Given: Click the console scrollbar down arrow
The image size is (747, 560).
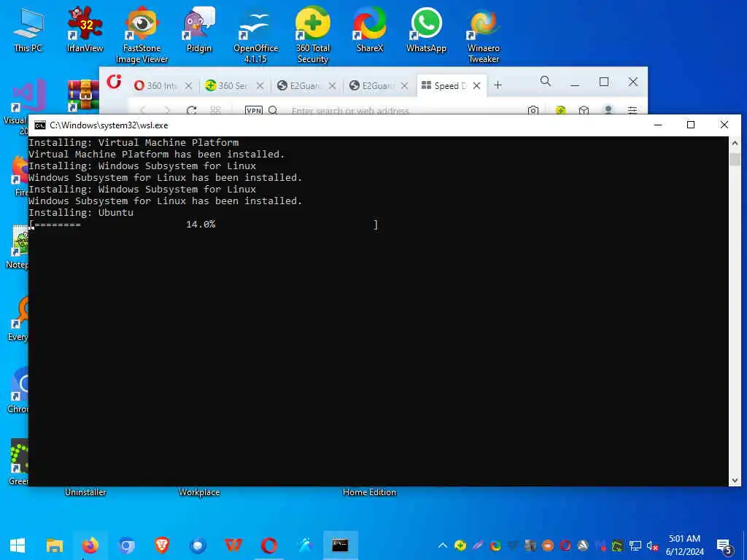Looking at the screenshot, I should pyautogui.click(x=735, y=480).
